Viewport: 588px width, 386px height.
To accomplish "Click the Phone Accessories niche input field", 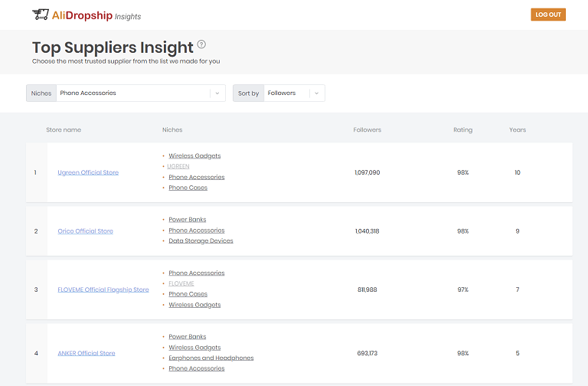I will (x=132, y=93).
